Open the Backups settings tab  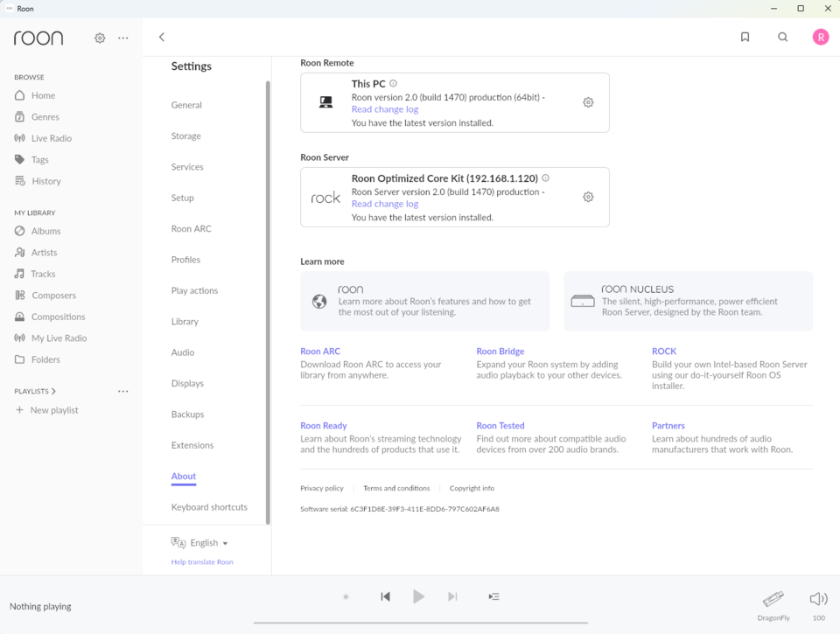coord(187,415)
